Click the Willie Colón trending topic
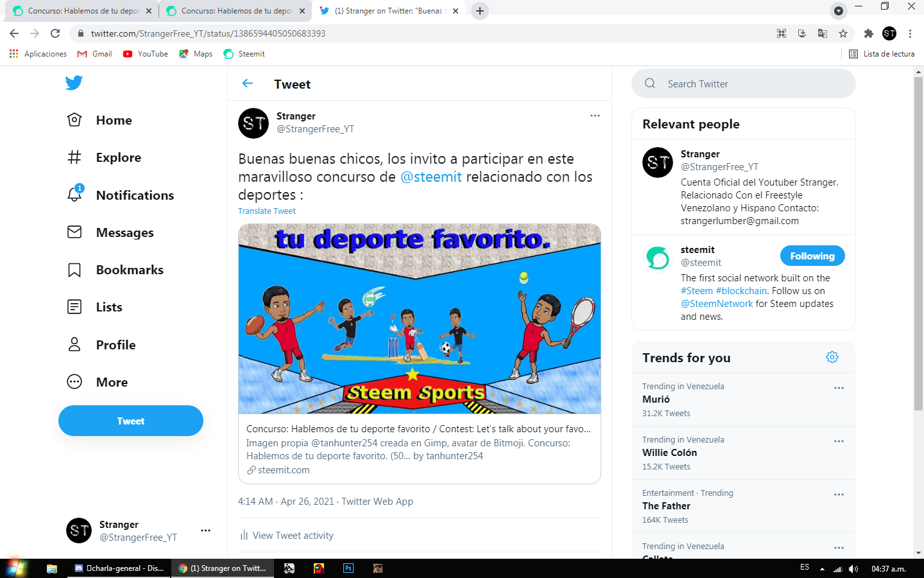This screenshot has height=578, width=924. 669,453
